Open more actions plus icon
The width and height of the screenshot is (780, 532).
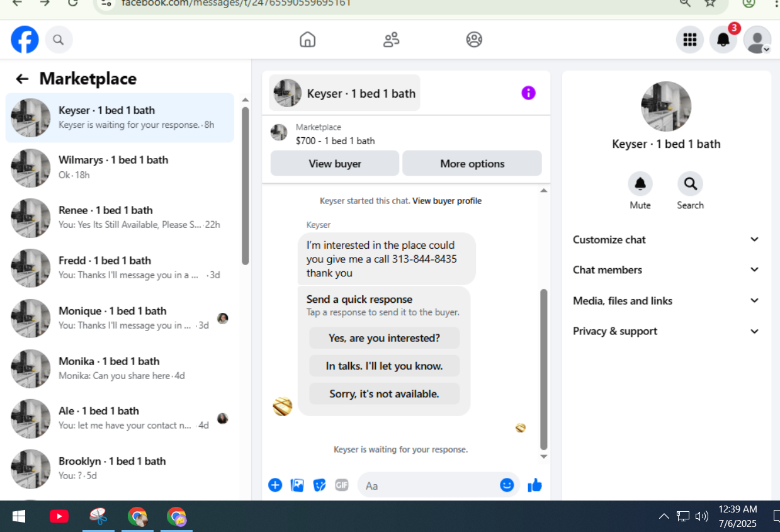pos(275,485)
